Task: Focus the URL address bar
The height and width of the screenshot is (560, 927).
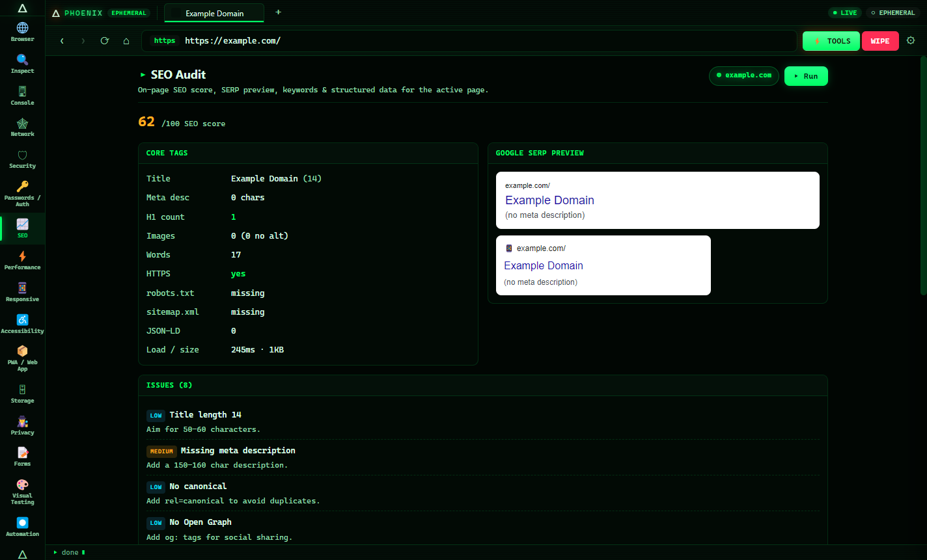Action: [469, 40]
